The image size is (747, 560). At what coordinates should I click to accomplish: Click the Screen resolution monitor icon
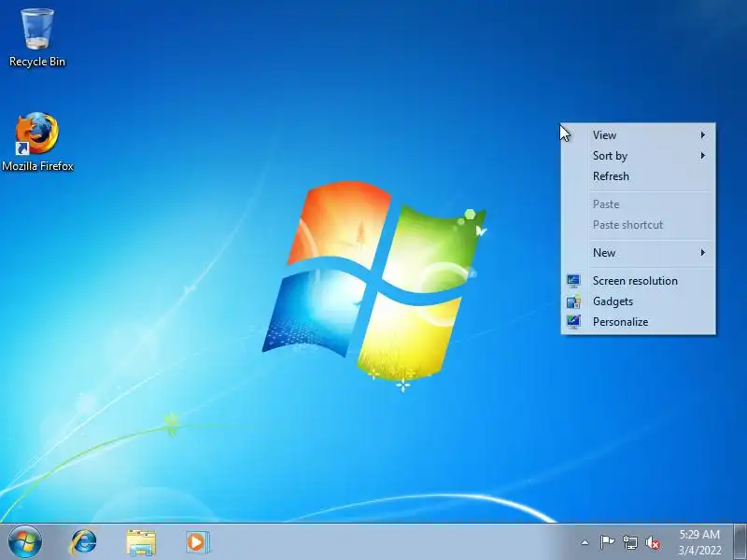pyautogui.click(x=573, y=281)
